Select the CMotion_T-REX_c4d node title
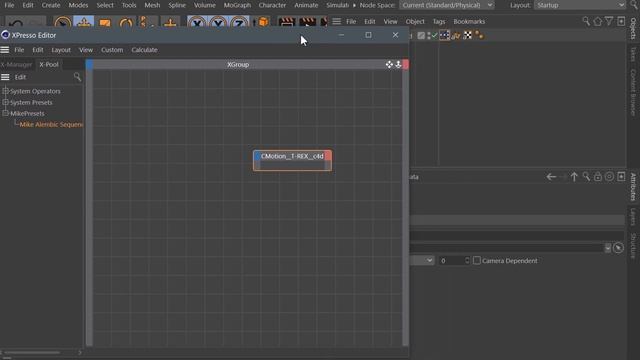 [292, 156]
